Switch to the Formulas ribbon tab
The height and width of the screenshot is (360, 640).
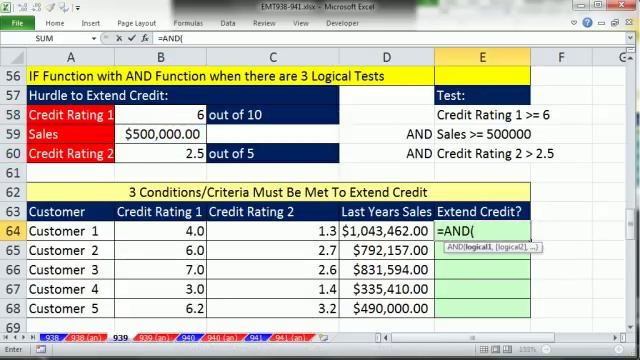188,23
